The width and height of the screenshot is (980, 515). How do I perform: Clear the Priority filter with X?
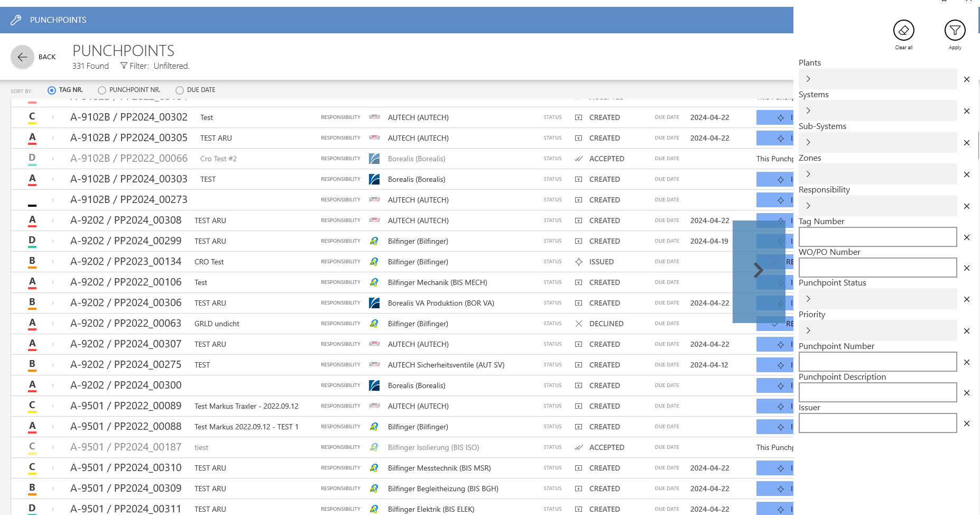point(966,331)
